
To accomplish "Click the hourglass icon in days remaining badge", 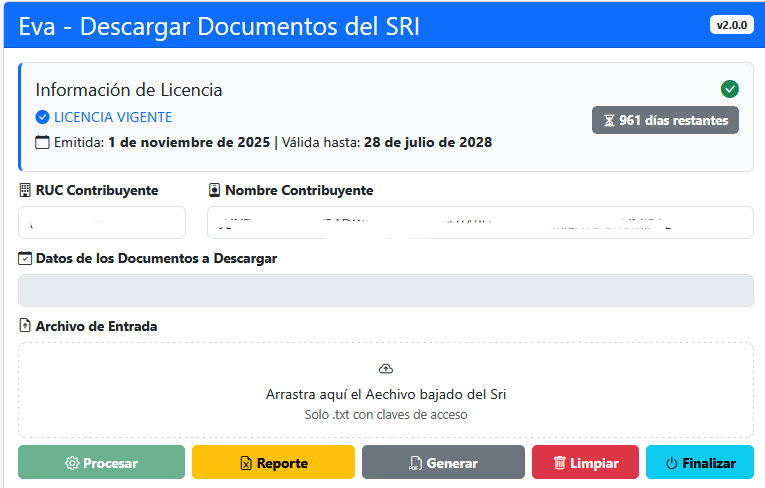I will click(x=608, y=120).
